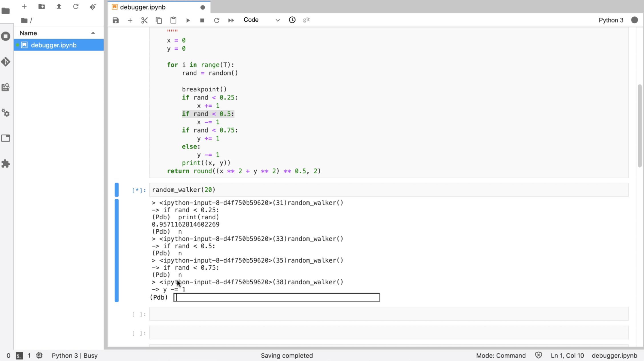Open the Git sidebar panel
Image resolution: width=644 pixels, height=361 pixels.
tap(6, 62)
